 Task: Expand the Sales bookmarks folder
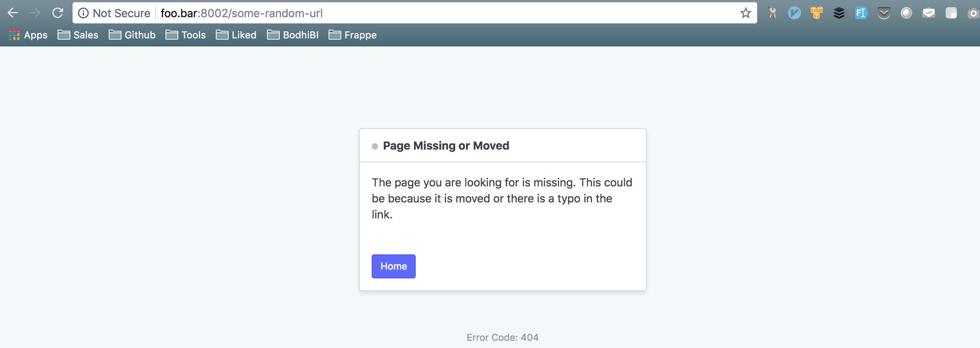78,35
